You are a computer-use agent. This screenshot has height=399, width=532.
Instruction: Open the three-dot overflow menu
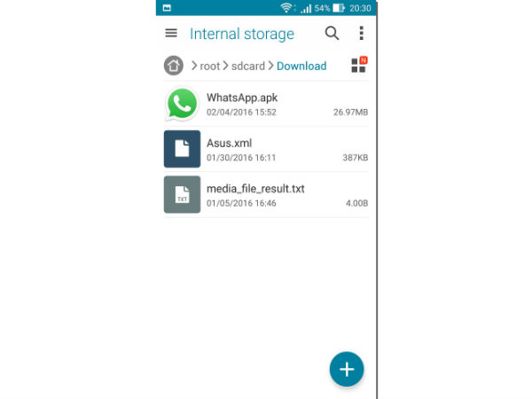coord(362,34)
